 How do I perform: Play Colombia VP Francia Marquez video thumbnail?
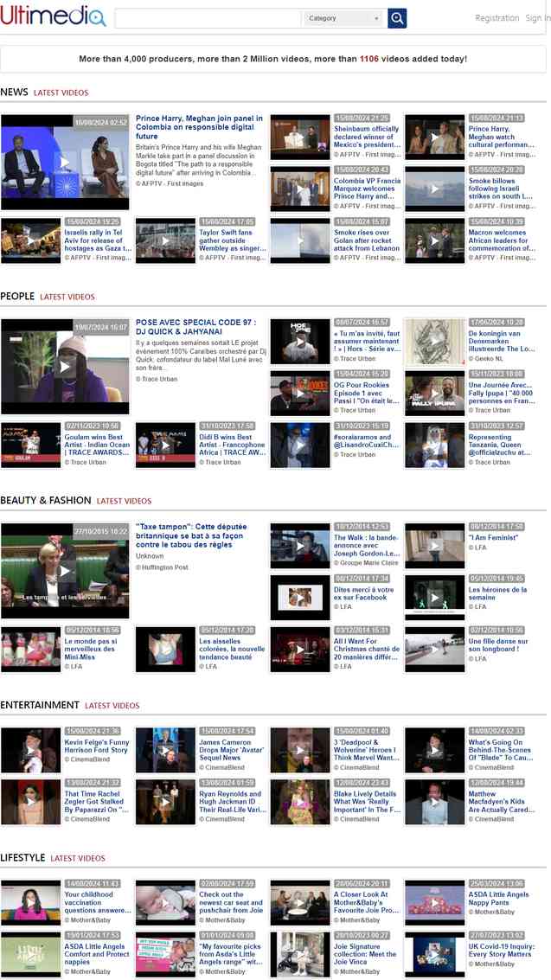pos(300,189)
